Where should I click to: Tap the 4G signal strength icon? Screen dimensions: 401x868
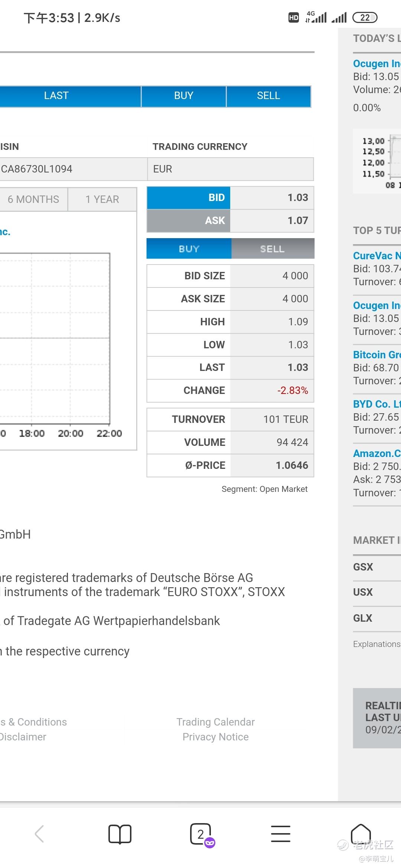tap(316, 17)
